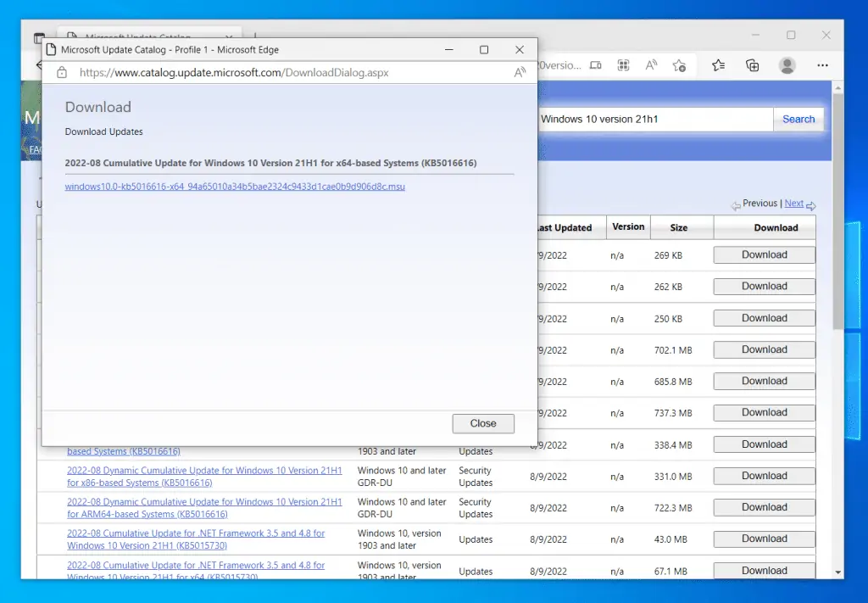Click the profile avatar in Edge toolbar

point(787,65)
